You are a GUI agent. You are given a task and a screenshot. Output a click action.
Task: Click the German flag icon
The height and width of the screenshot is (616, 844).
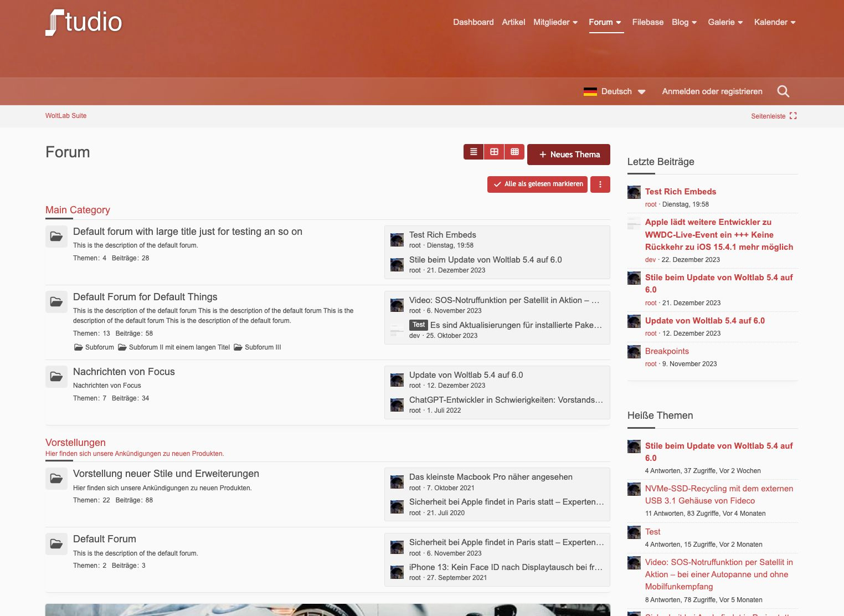(590, 91)
